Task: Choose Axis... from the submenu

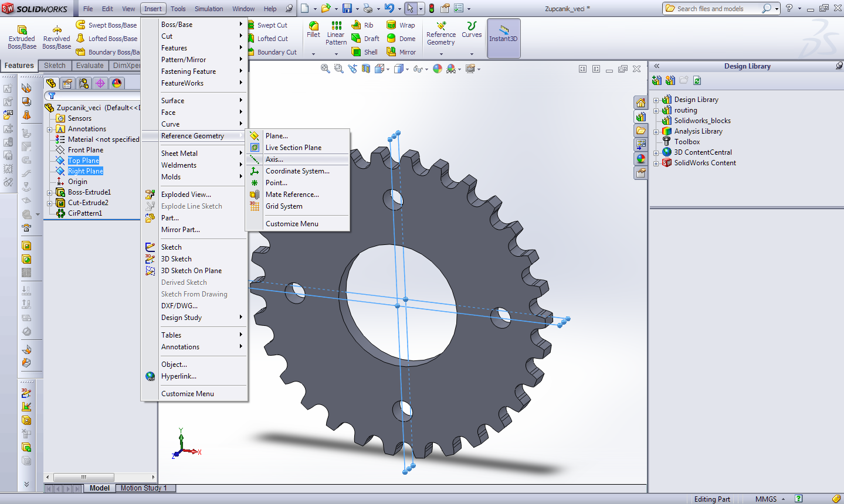Action: (x=274, y=159)
